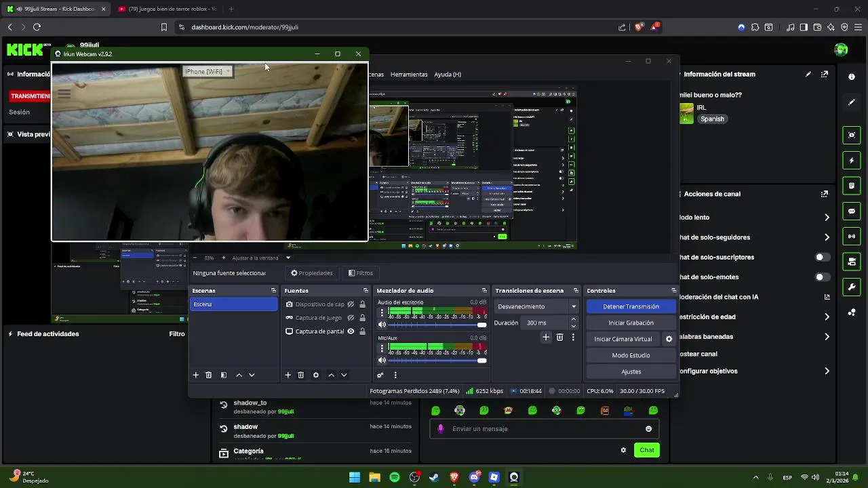The height and width of the screenshot is (488, 868).
Task: Expand Palabras baneadas option
Action: coord(827,337)
